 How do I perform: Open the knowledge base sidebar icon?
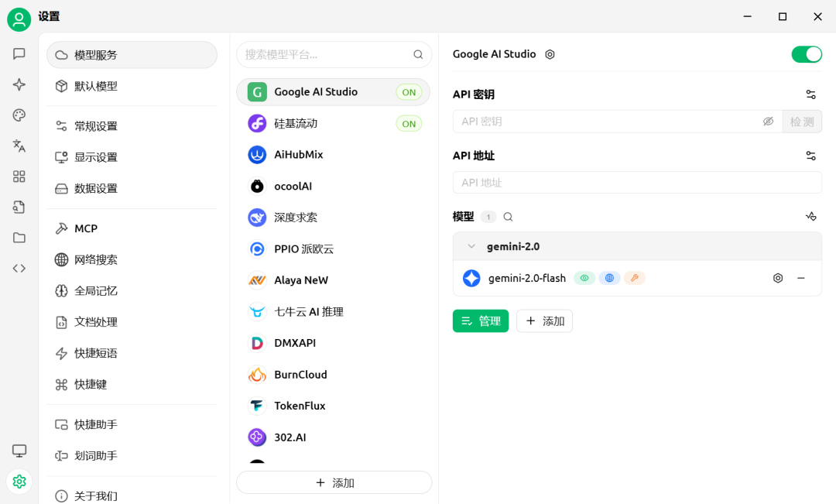coord(19,207)
